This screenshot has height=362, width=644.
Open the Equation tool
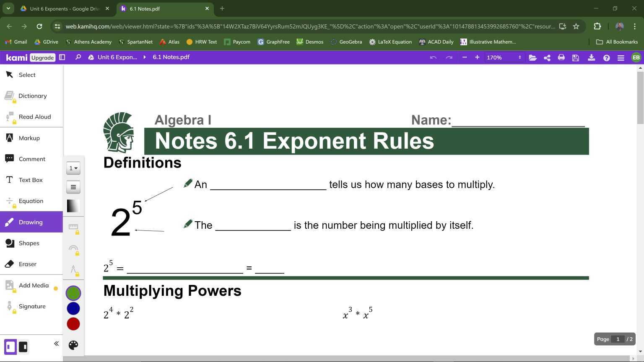click(31, 201)
